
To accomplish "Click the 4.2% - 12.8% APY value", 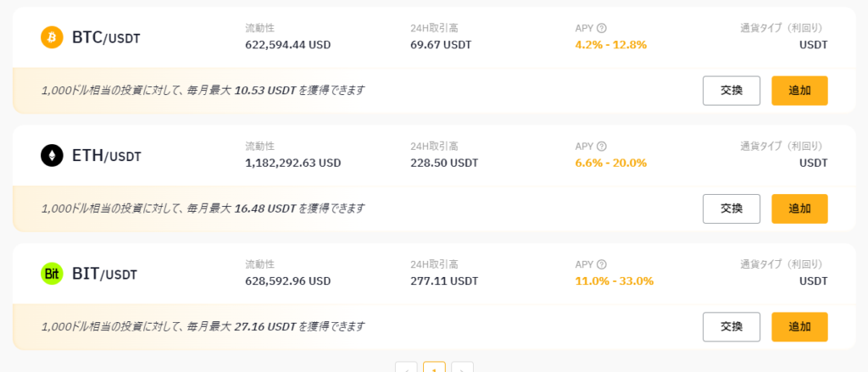I will (x=611, y=45).
